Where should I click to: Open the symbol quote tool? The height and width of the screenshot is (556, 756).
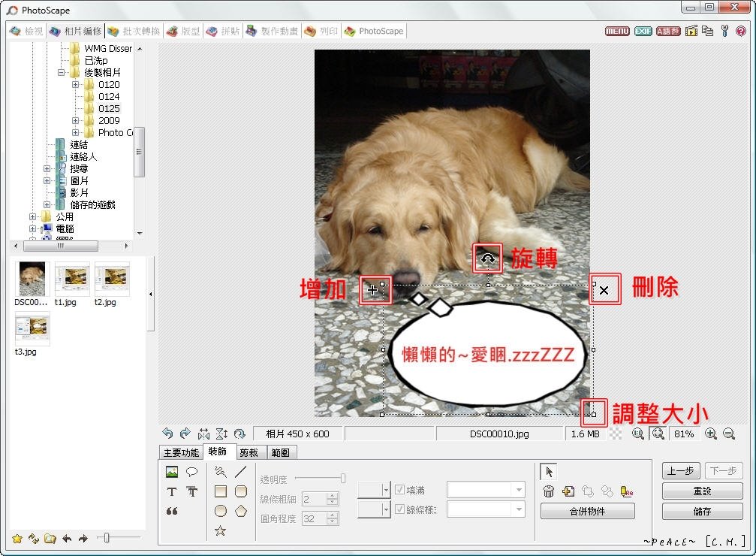[x=172, y=511]
